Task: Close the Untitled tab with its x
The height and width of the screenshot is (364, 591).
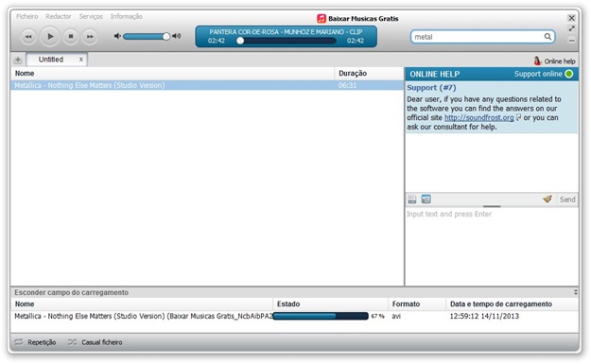Action: point(81,60)
